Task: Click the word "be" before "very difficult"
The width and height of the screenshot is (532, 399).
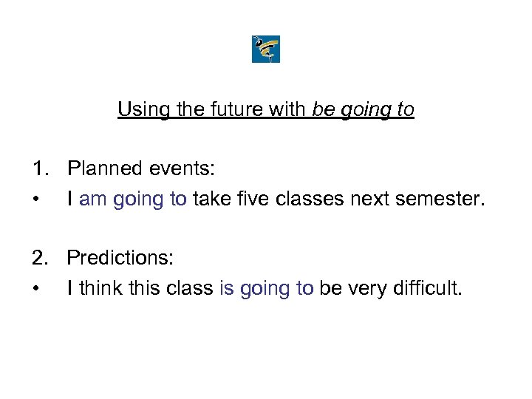Action: pyautogui.click(x=330, y=288)
